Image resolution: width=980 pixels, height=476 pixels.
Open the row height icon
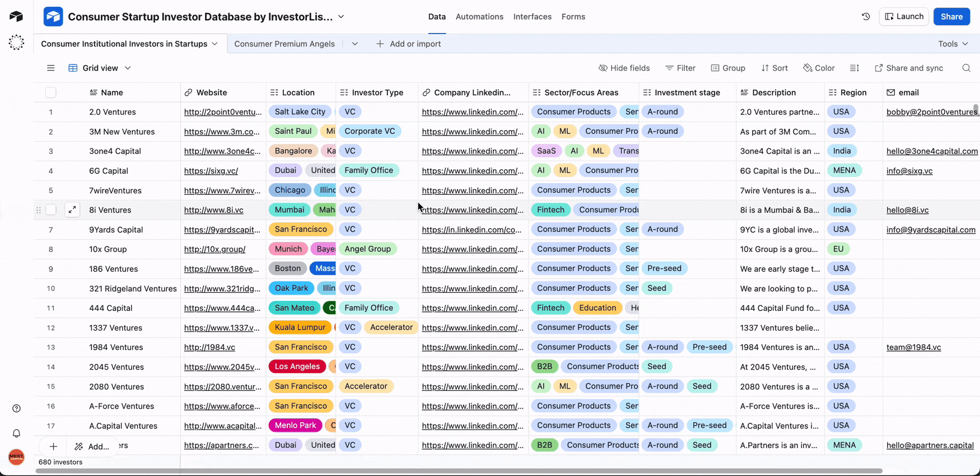point(854,68)
